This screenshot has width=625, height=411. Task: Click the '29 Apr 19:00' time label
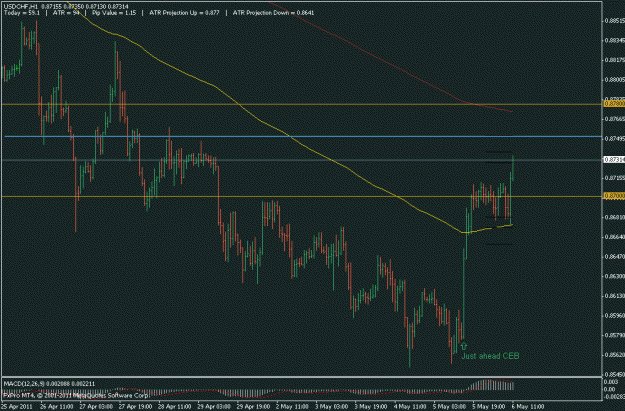(253, 407)
